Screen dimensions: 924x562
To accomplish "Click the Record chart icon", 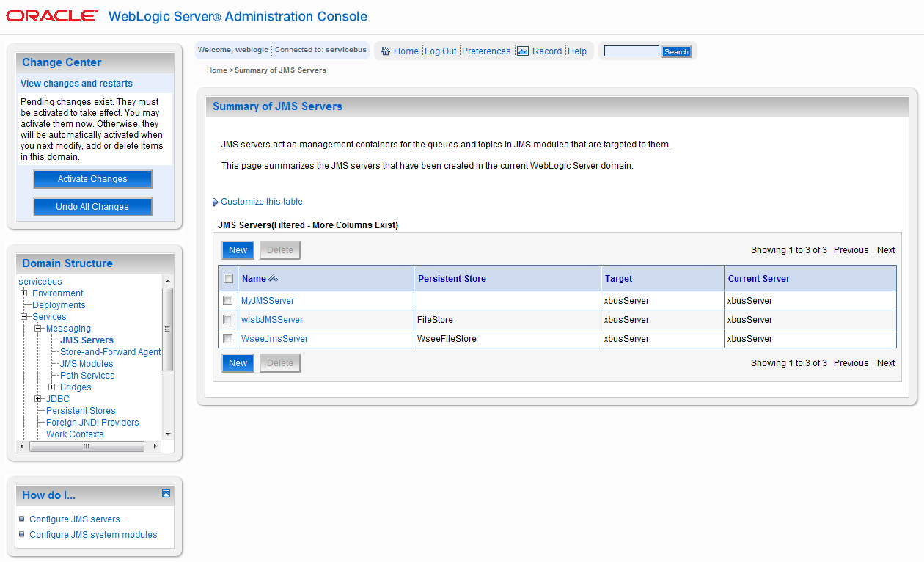I will click(x=523, y=51).
